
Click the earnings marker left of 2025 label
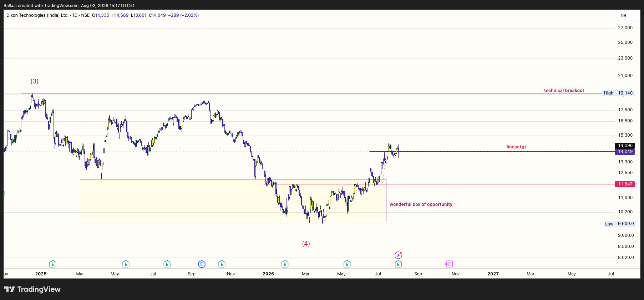pyautogui.click(x=53, y=264)
